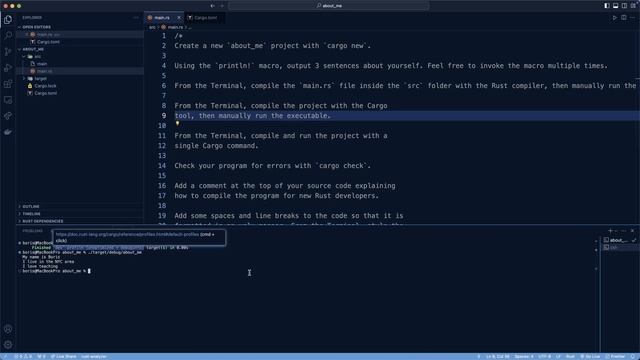
Task: Expand the target folder
Action: tap(80, 78)
